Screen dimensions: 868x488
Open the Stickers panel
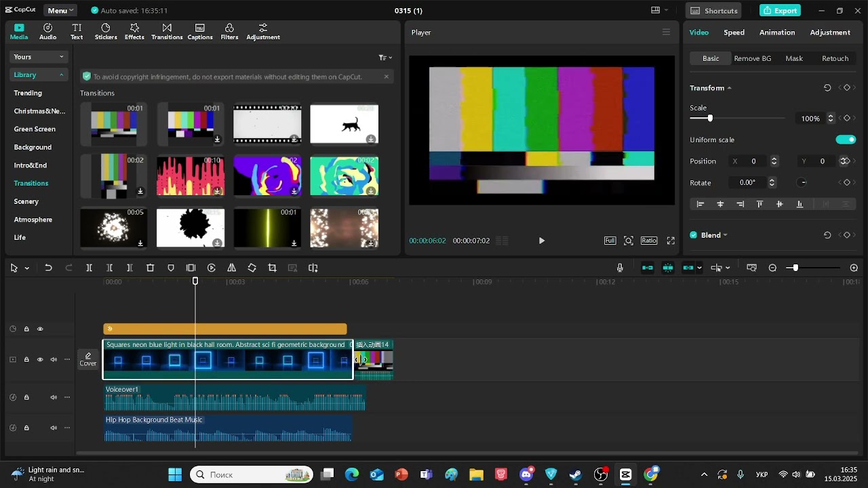[106, 31]
